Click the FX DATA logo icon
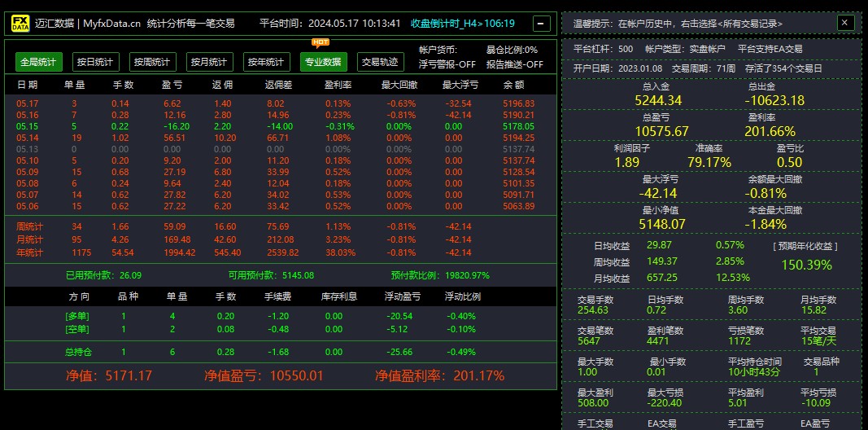 (20, 24)
